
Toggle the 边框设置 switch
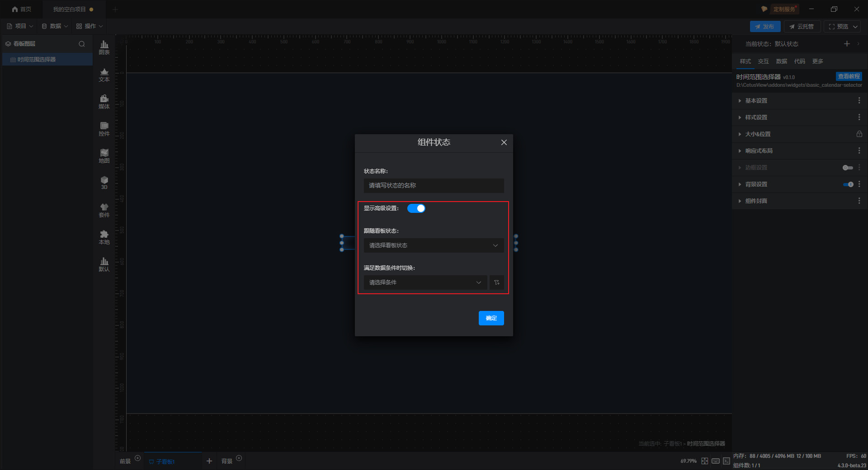pos(848,168)
